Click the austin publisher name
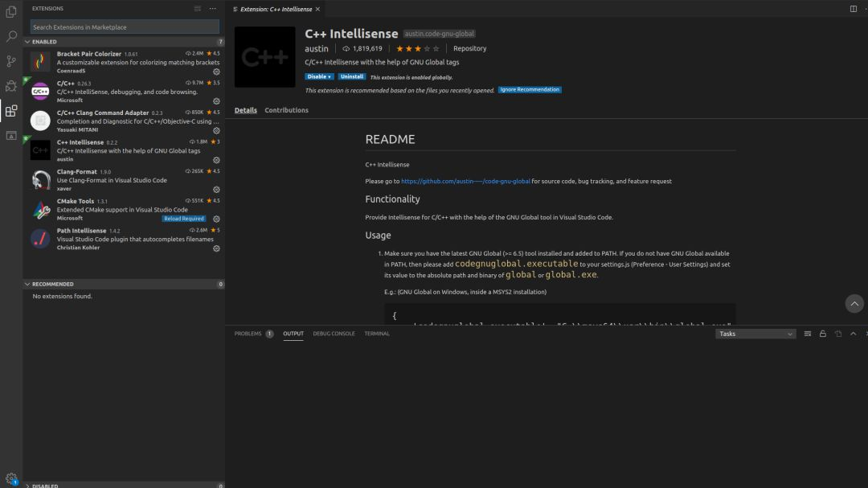 316,49
